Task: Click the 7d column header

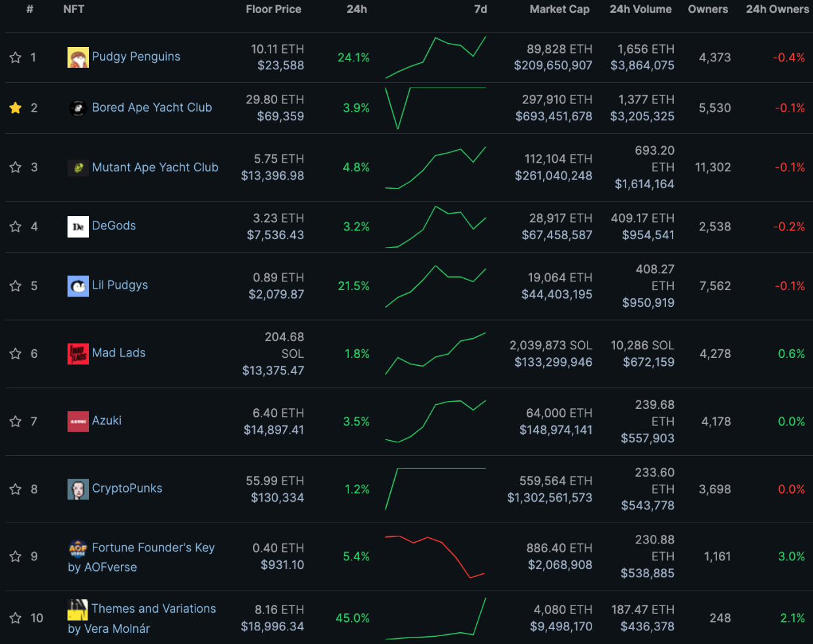Action: (480, 9)
